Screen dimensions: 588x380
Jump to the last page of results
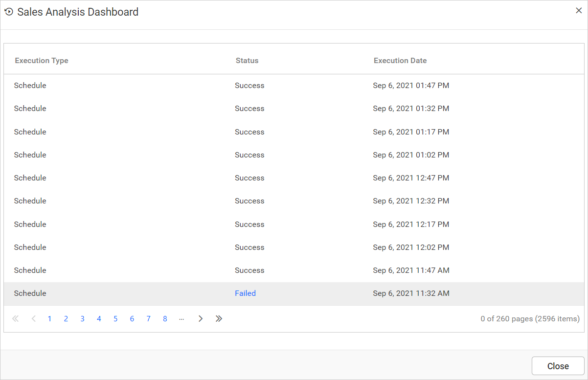[219, 319]
